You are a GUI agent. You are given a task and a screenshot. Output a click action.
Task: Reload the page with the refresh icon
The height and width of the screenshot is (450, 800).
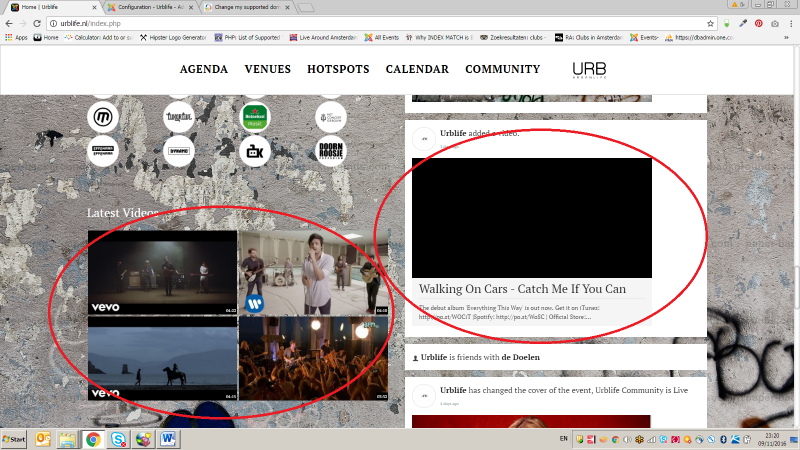(37, 23)
